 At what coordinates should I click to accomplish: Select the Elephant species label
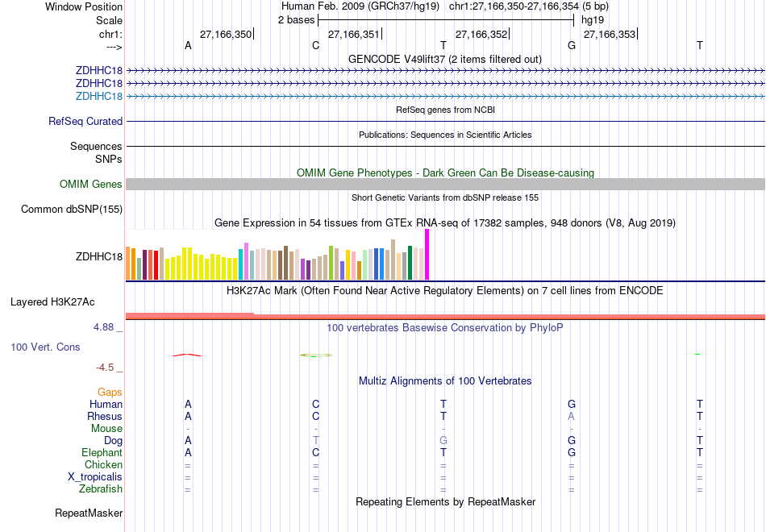(x=102, y=452)
